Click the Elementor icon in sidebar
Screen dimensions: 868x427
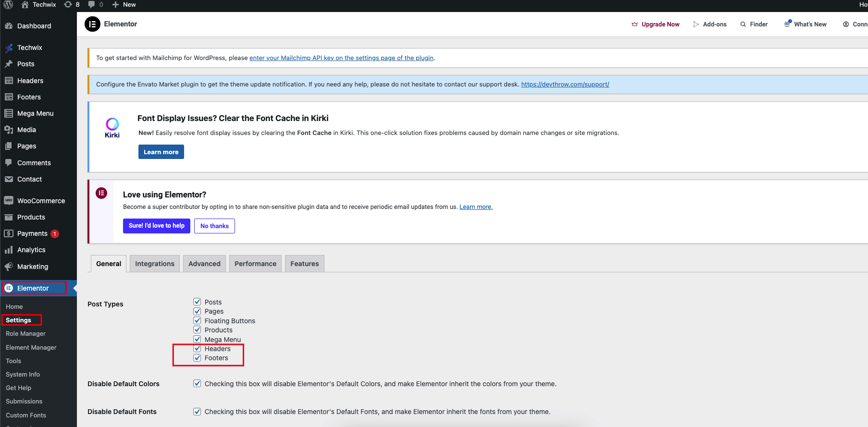click(x=9, y=288)
